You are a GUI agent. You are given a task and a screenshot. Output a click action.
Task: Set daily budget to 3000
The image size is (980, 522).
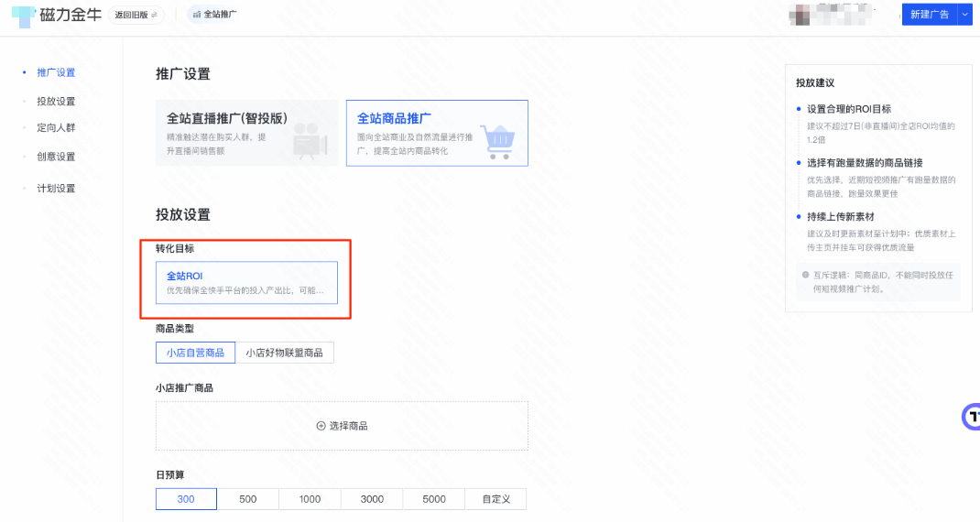click(372, 499)
